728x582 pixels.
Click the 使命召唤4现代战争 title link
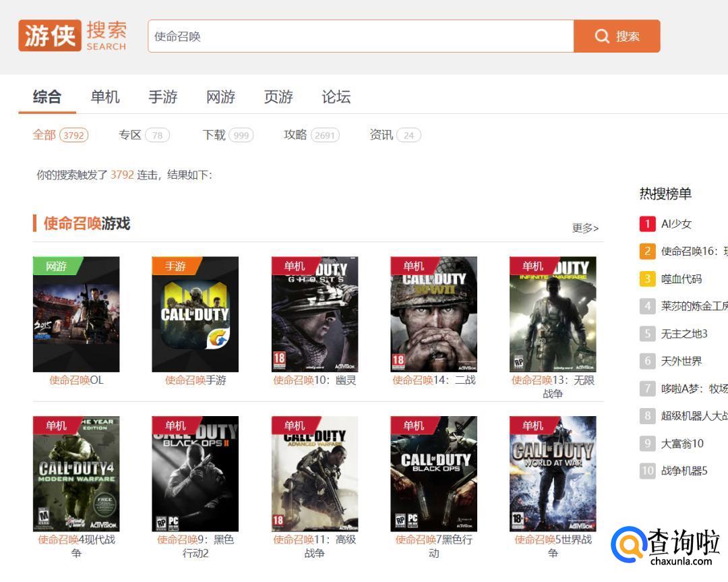[76, 546]
